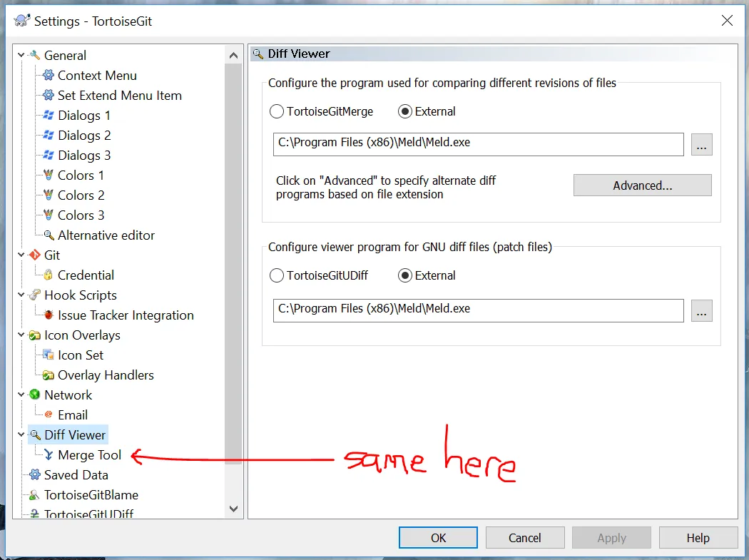Click the Email at-sign icon
The image size is (749, 560).
[x=49, y=414]
